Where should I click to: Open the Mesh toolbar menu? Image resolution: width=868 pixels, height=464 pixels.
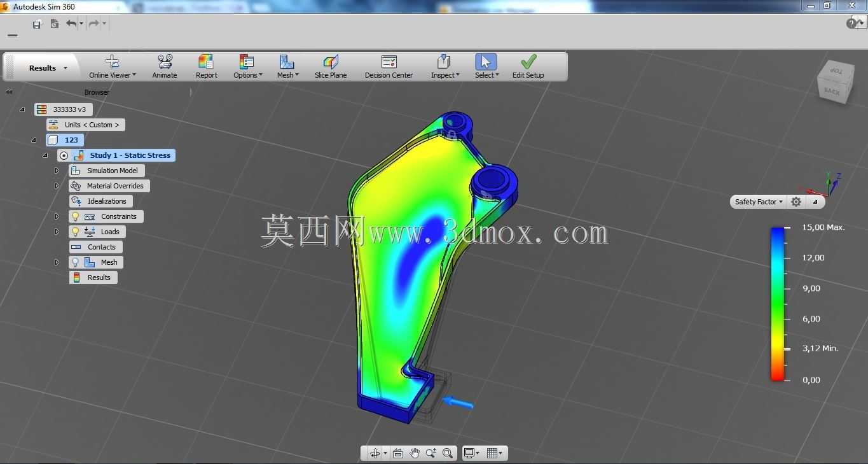pyautogui.click(x=287, y=75)
